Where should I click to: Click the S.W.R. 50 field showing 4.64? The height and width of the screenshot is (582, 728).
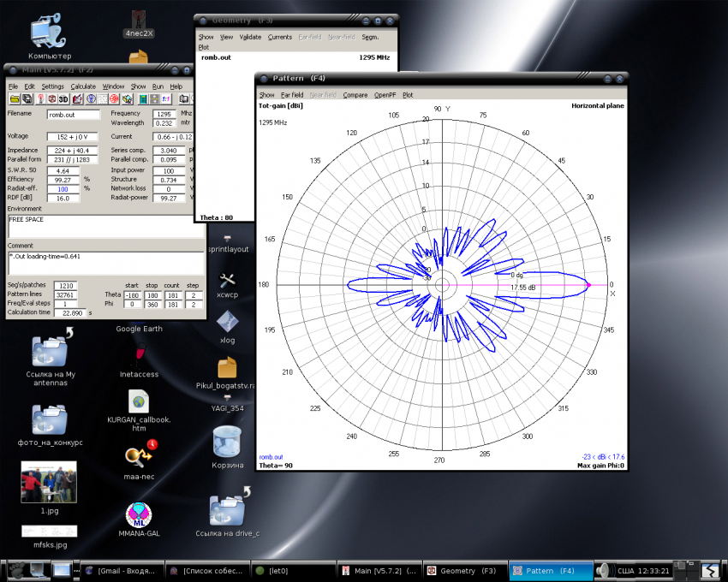click(x=63, y=171)
